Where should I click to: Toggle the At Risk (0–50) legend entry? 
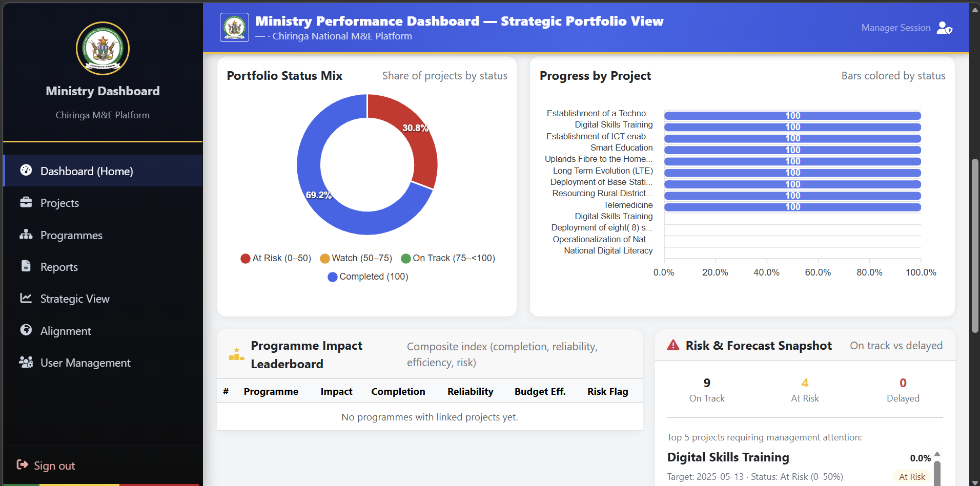pos(275,258)
